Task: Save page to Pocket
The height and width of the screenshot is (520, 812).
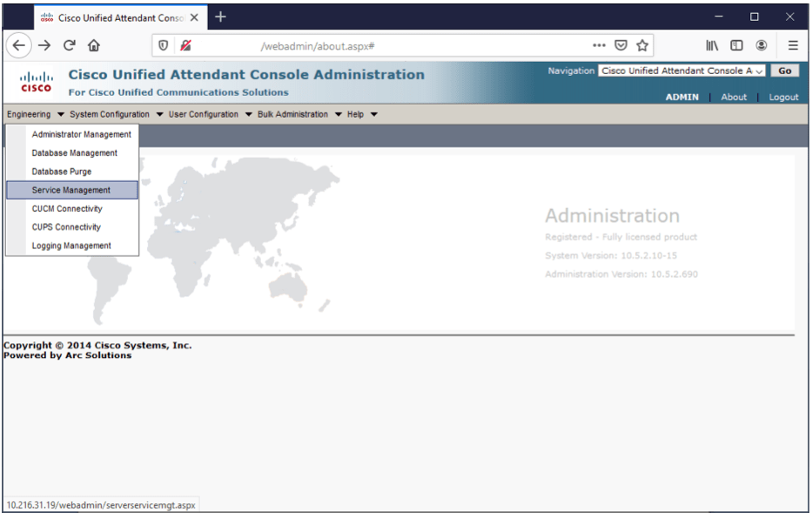Action: [x=621, y=45]
